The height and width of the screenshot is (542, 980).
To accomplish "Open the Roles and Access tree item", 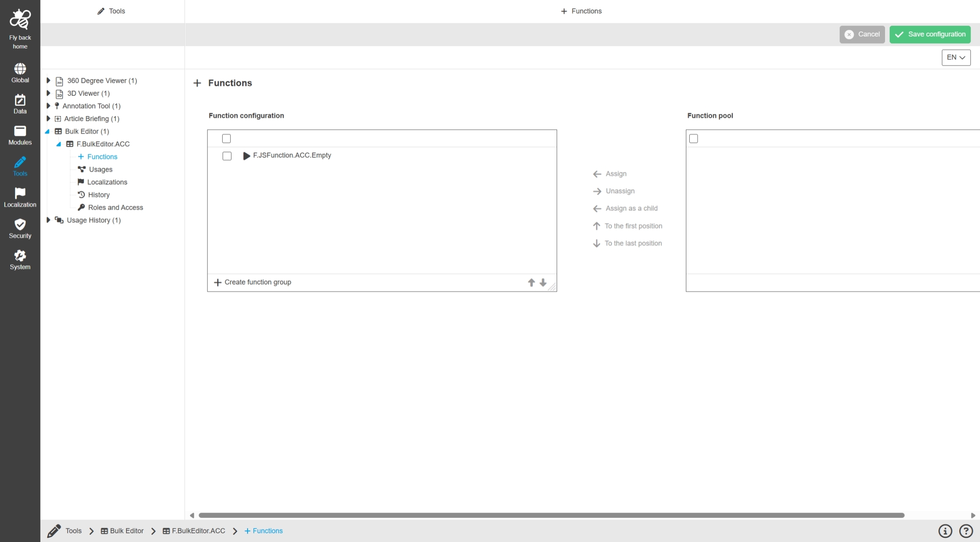I will click(115, 208).
